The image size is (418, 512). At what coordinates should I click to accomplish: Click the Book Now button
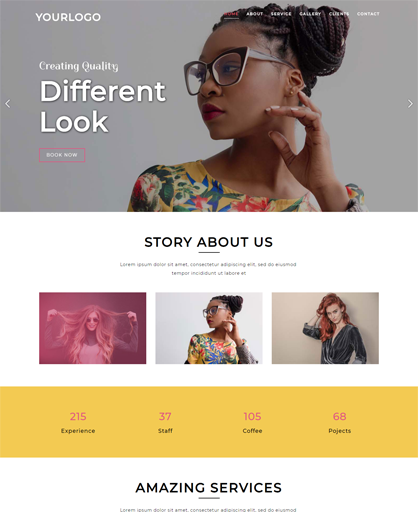[62, 155]
